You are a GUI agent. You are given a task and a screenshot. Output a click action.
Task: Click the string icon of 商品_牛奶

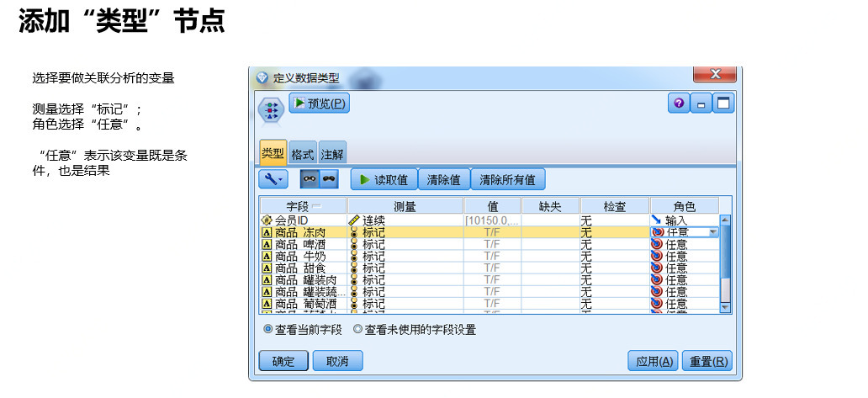coord(267,257)
